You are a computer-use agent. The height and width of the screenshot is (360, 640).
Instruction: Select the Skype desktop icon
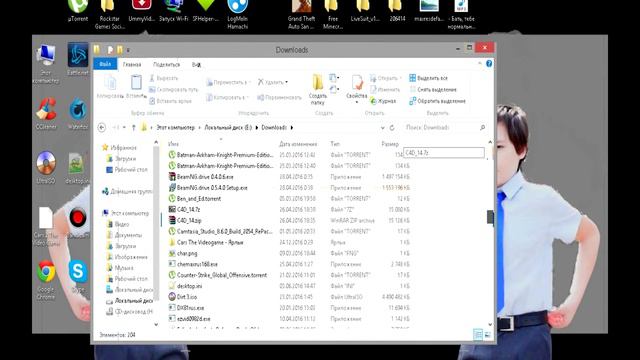click(x=78, y=276)
